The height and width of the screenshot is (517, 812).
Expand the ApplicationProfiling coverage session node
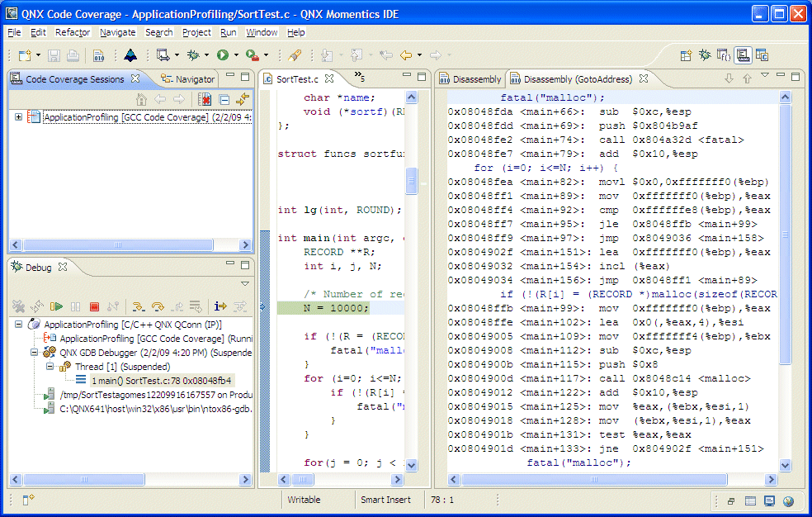tap(18, 117)
